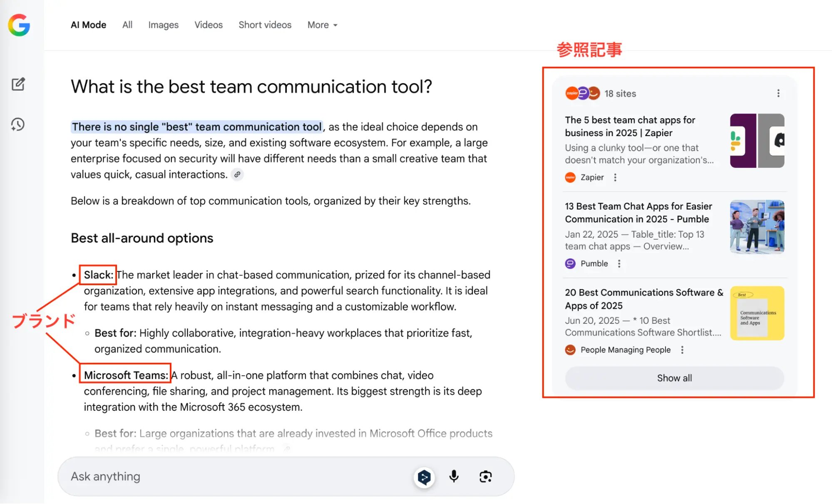The image size is (832, 504).
Task: Click 'Jun 20, 2025' snippet text
Action: (x=643, y=326)
